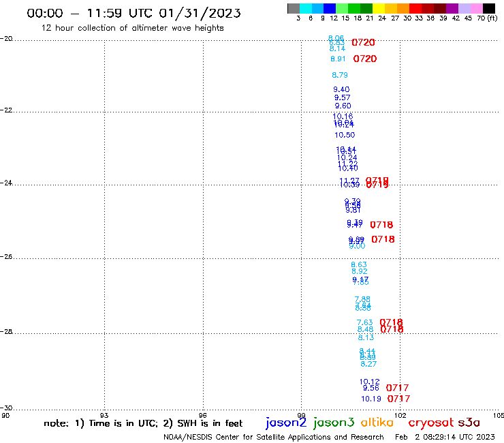Click the 'Feb 2 08:29:14 UTC 2023' timestamp
Image resolution: width=504 pixels, height=443 pixels.
[x=445, y=437]
